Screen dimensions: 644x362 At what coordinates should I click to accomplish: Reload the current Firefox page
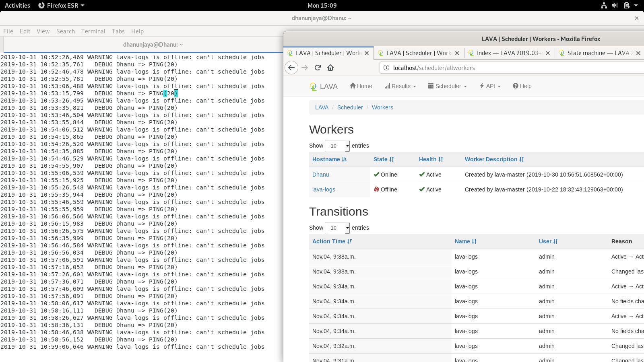[318, 68]
